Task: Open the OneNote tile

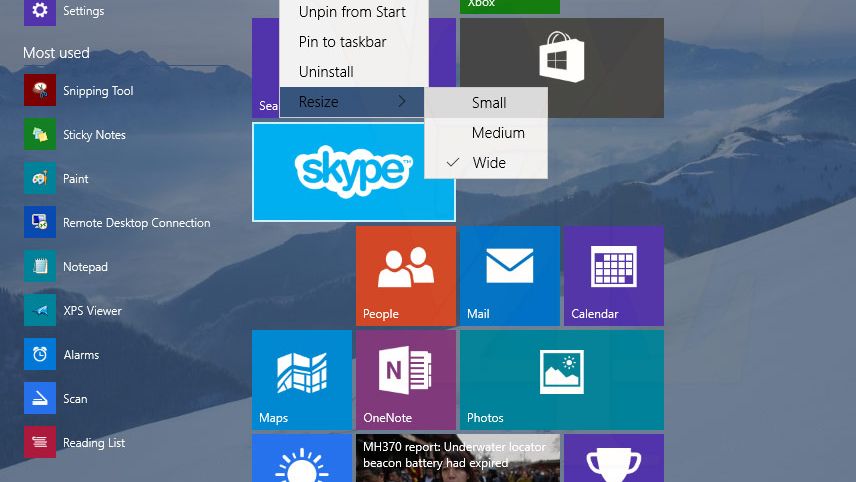Action: [406, 380]
